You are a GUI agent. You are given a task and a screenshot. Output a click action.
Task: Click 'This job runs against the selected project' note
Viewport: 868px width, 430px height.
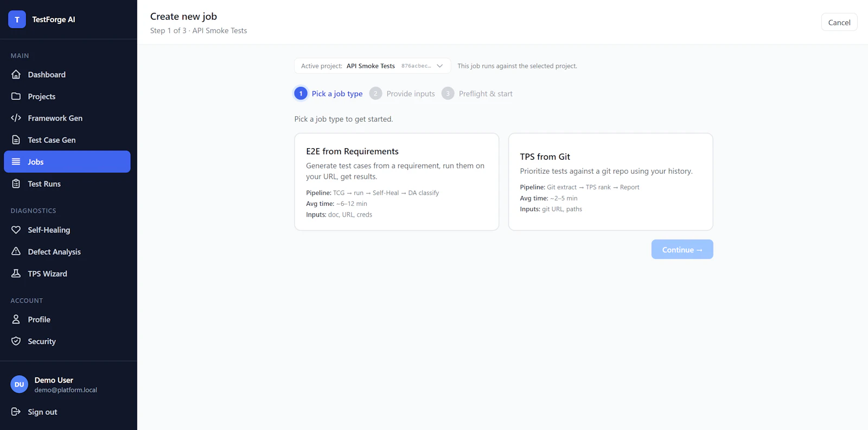517,66
